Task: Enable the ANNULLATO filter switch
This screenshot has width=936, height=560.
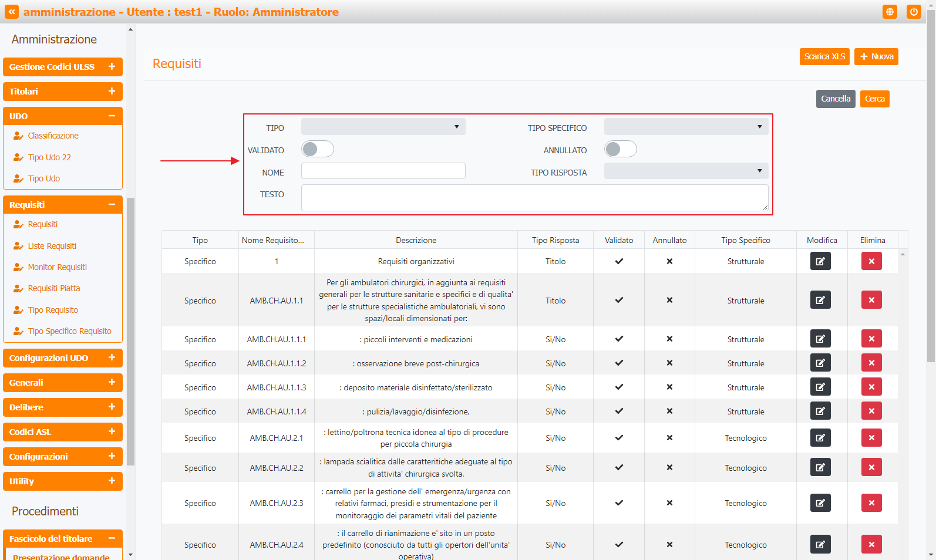Action: [620, 150]
